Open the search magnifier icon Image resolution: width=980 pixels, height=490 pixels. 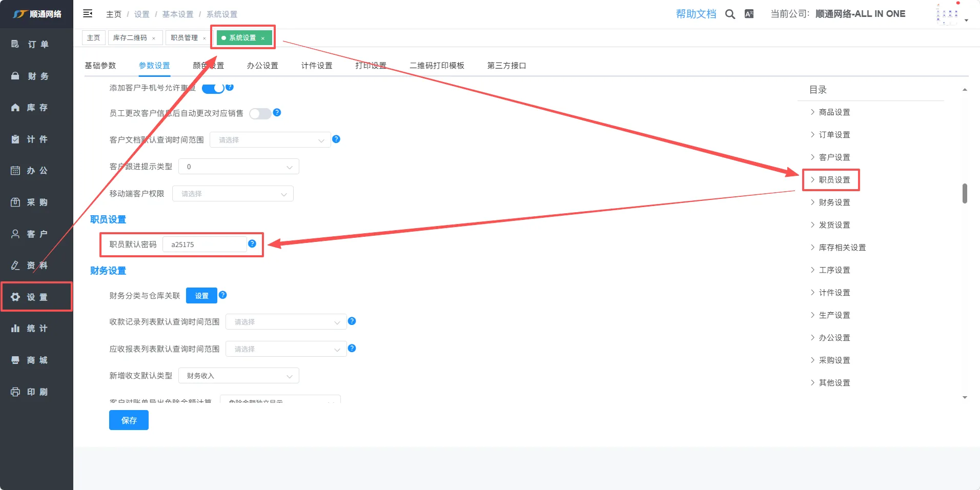point(730,14)
